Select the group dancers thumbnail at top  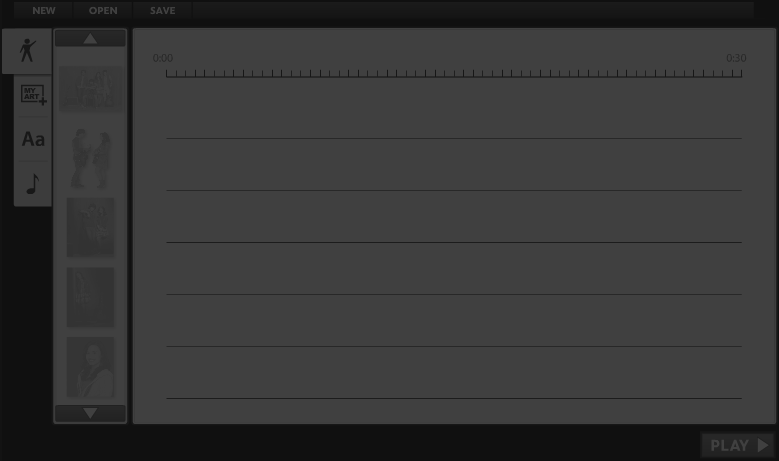coord(90,89)
